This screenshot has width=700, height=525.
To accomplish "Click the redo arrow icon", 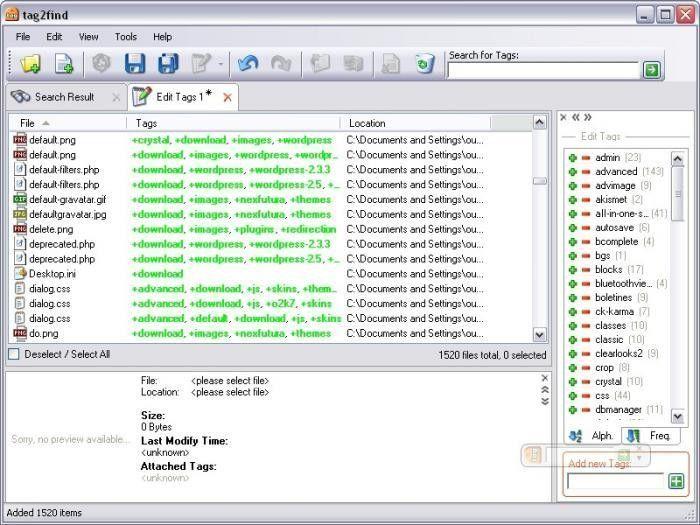I will (x=281, y=63).
